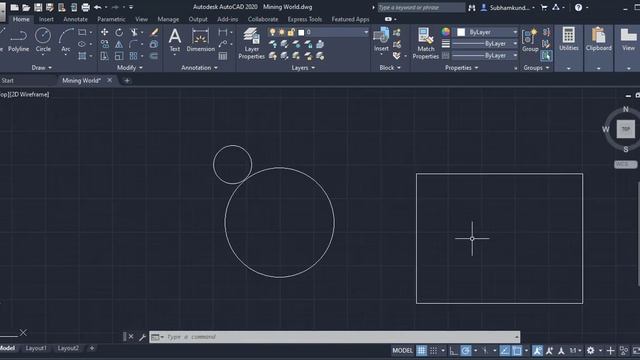Click the Undo arrow in quick access toolbar
640x360 pixels.
click(98, 7)
